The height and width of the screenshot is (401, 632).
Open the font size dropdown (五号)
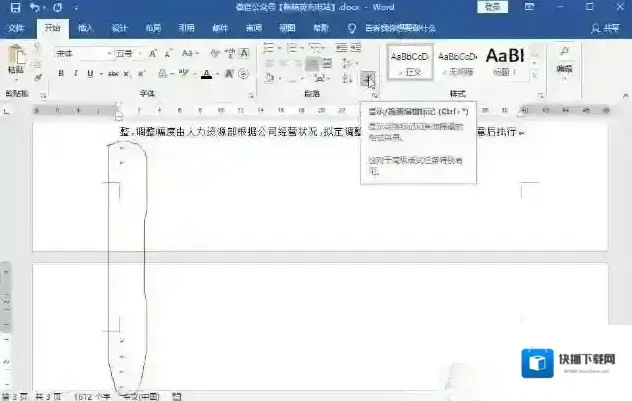[129, 53]
